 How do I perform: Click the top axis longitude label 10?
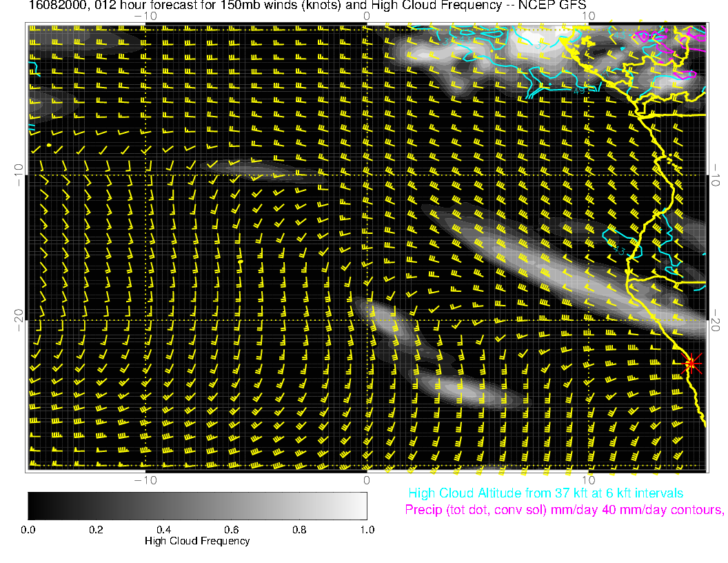click(x=588, y=15)
